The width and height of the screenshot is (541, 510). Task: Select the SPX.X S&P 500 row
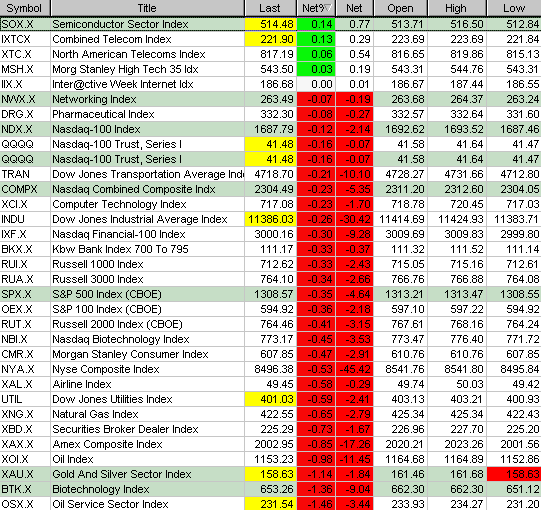point(270,294)
